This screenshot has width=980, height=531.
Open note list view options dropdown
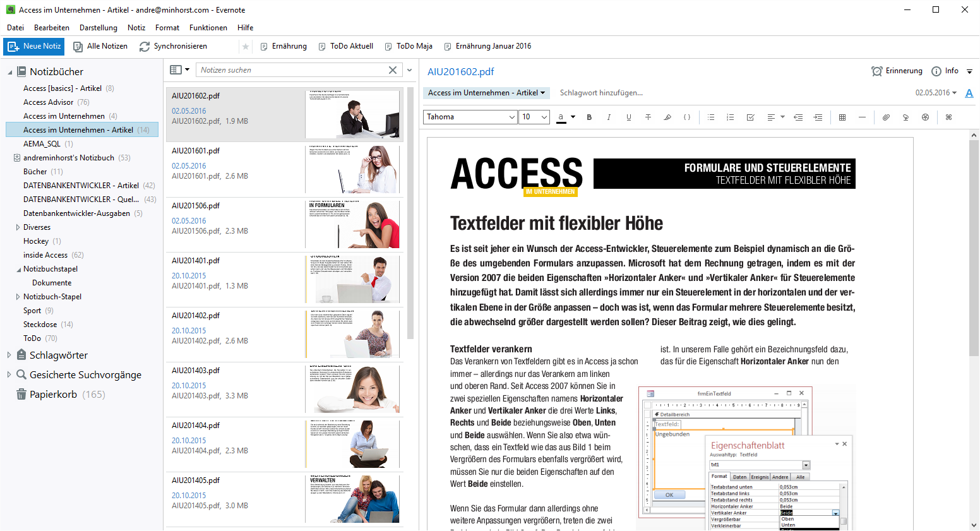pos(180,70)
